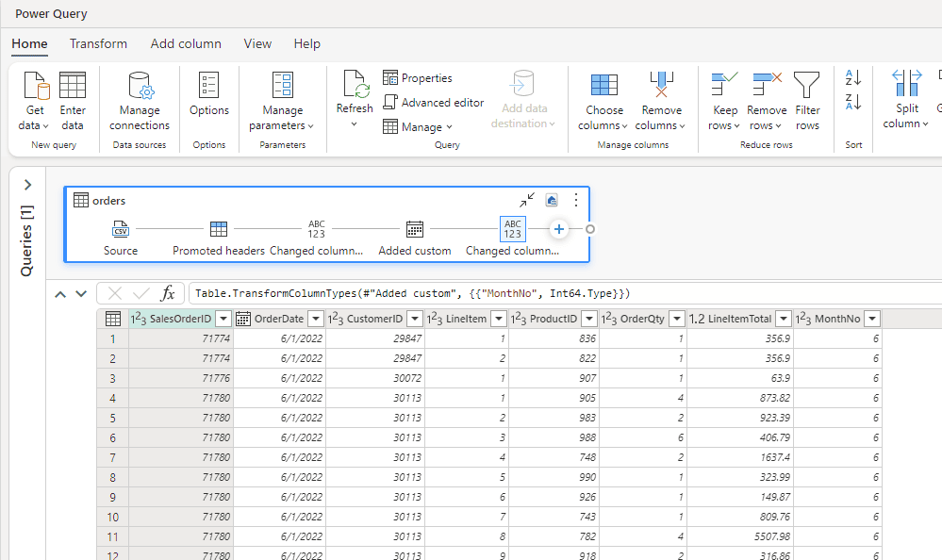Open the Options dialog
Image resolution: width=942 pixels, height=560 pixels.
[209, 94]
